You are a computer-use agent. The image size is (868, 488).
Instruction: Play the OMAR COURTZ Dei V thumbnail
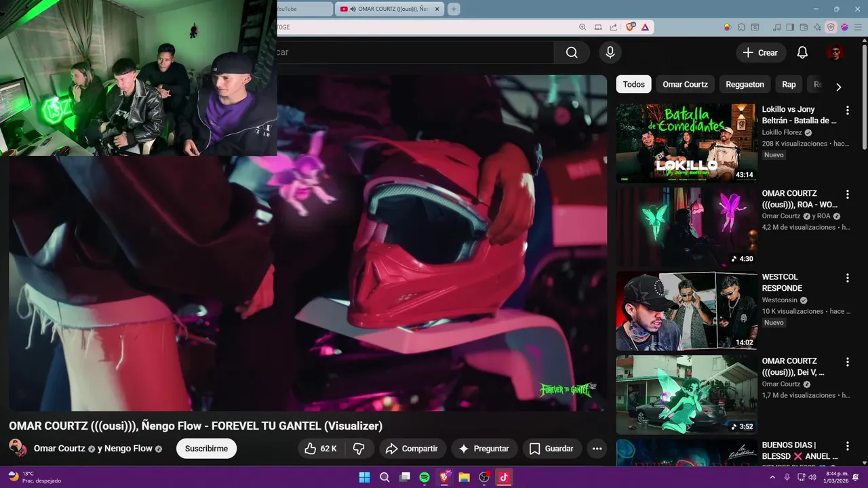point(686,395)
